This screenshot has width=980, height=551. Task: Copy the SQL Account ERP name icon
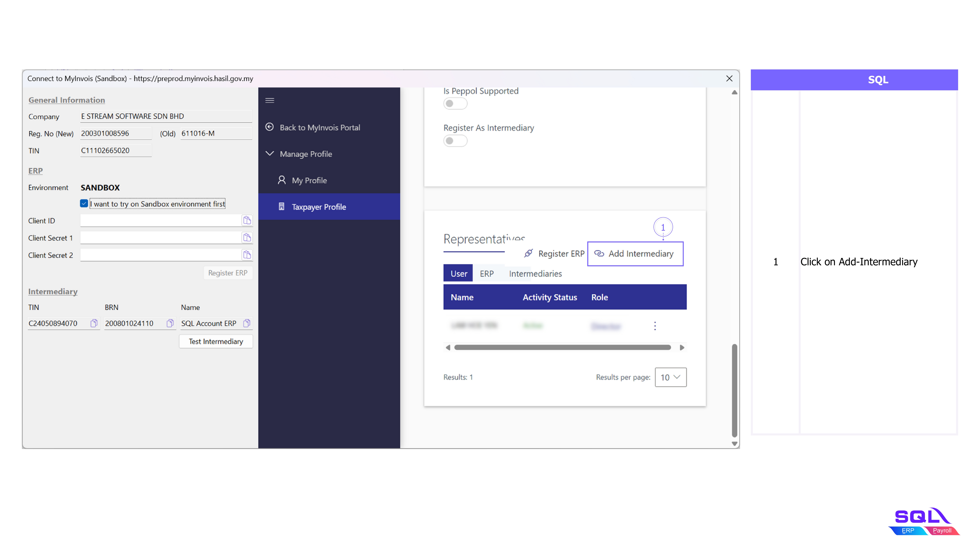tap(246, 323)
